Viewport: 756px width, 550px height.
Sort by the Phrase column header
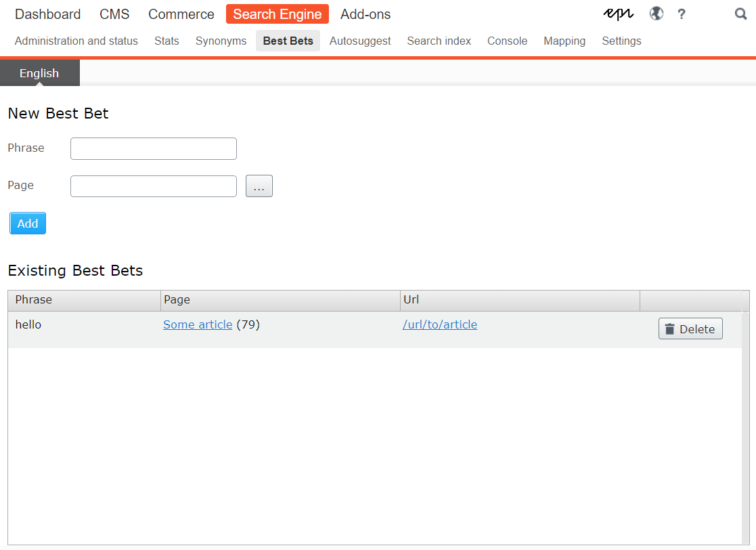[x=85, y=300]
